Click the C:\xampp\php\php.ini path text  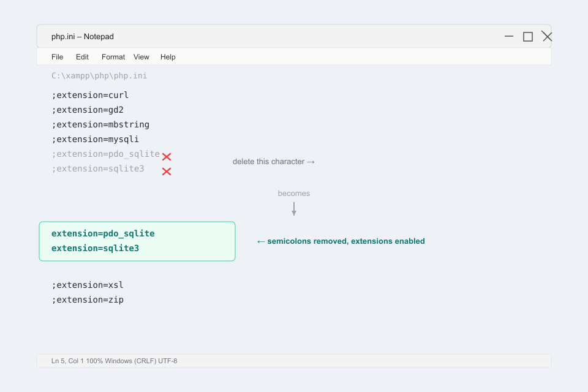point(99,76)
